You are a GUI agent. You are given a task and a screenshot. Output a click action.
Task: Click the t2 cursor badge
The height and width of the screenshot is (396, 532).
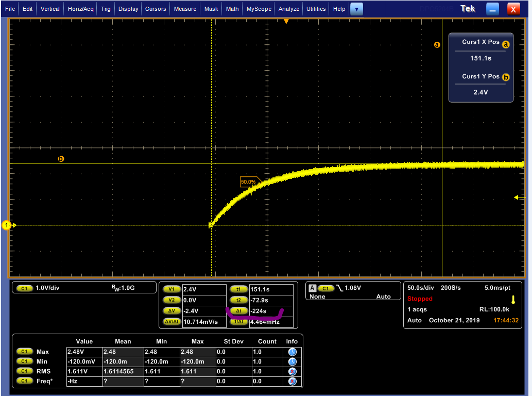pyautogui.click(x=238, y=300)
